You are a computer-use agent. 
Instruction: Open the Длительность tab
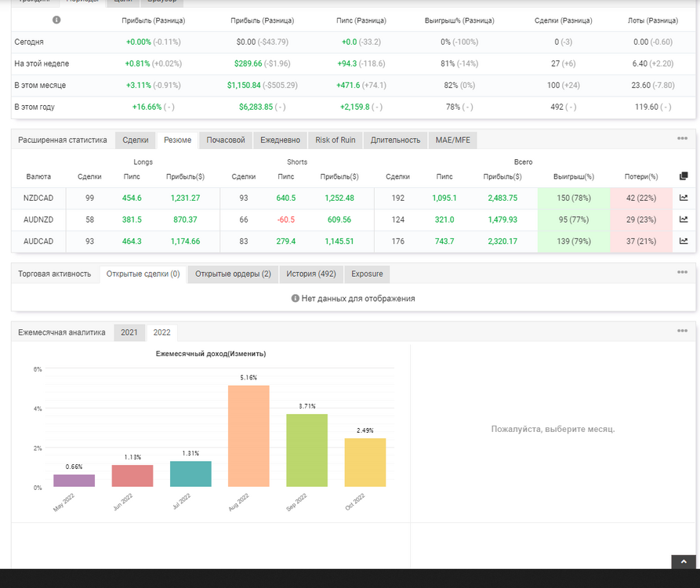pyautogui.click(x=395, y=140)
